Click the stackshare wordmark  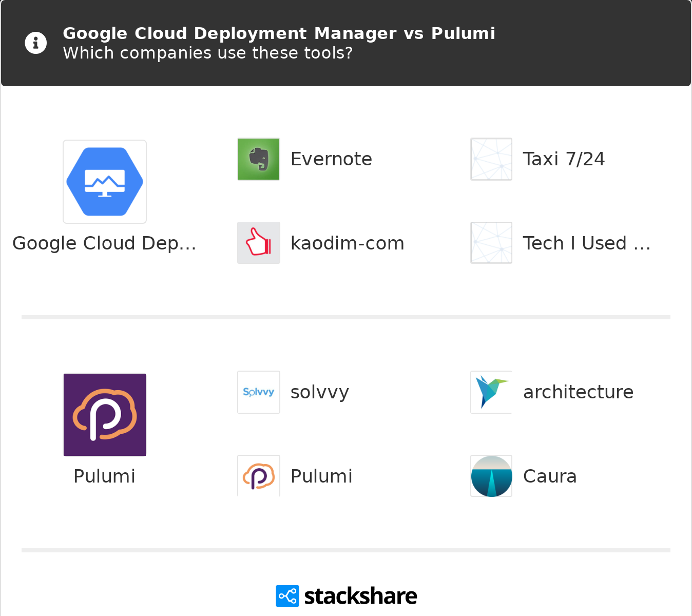point(360,596)
